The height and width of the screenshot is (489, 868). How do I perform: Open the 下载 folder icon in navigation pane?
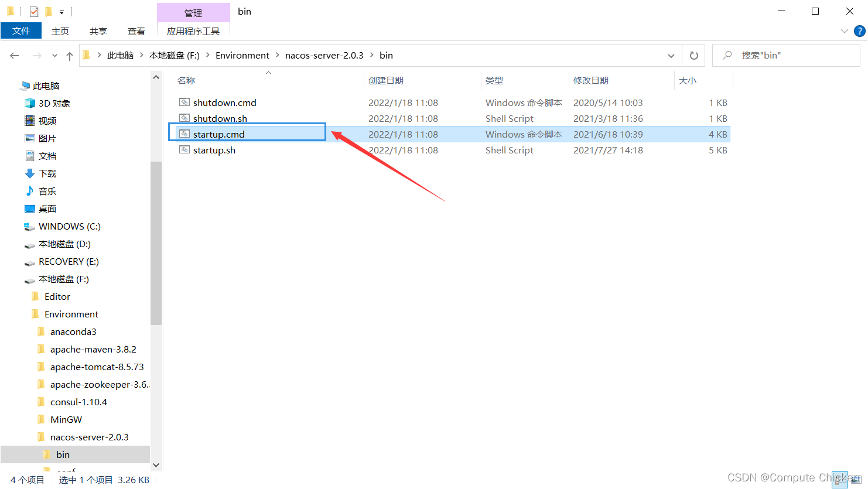point(30,173)
